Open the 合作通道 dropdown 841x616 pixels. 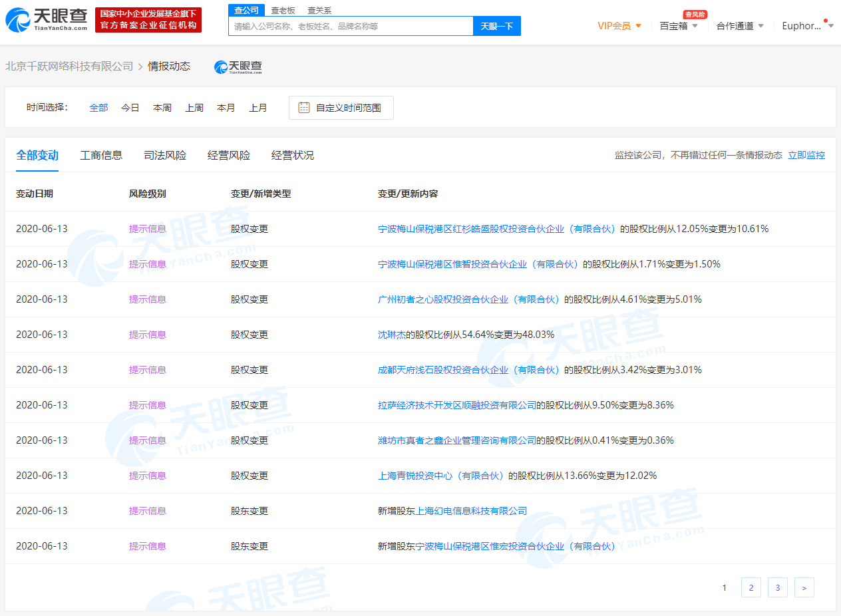739,25
